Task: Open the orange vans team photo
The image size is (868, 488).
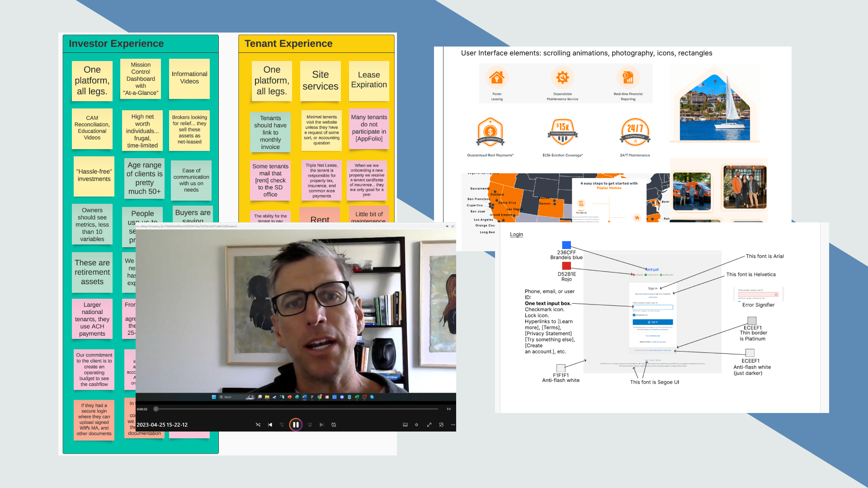Action: pyautogui.click(x=692, y=192)
